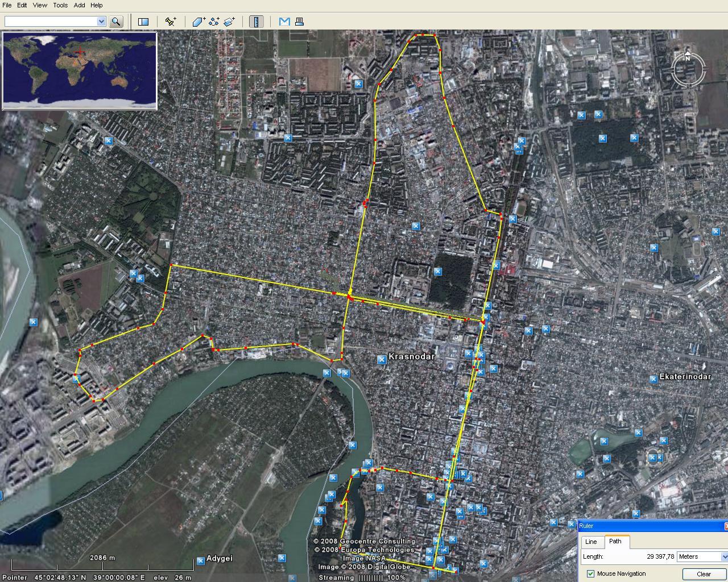Add a placemark with pushpin icon

(x=170, y=22)
